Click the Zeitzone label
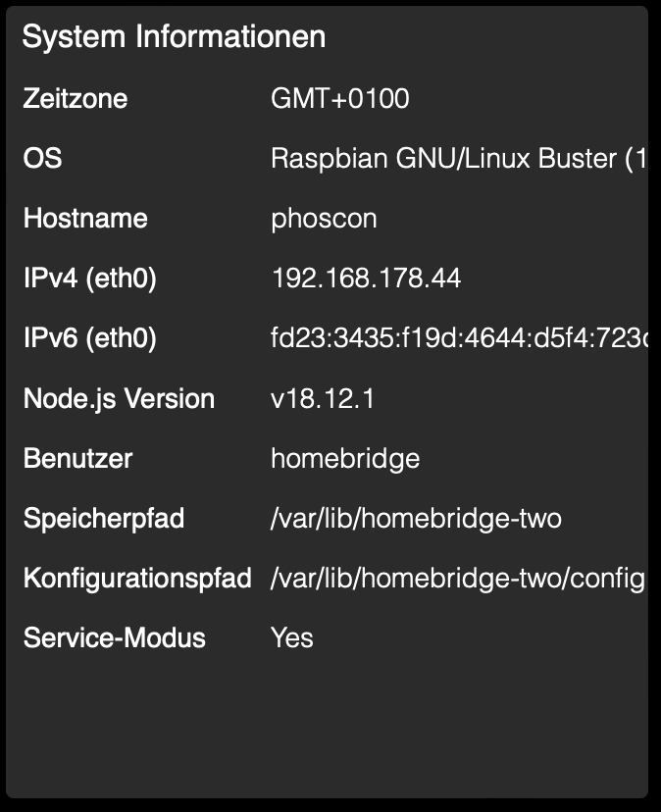 [x=75, y=99]
